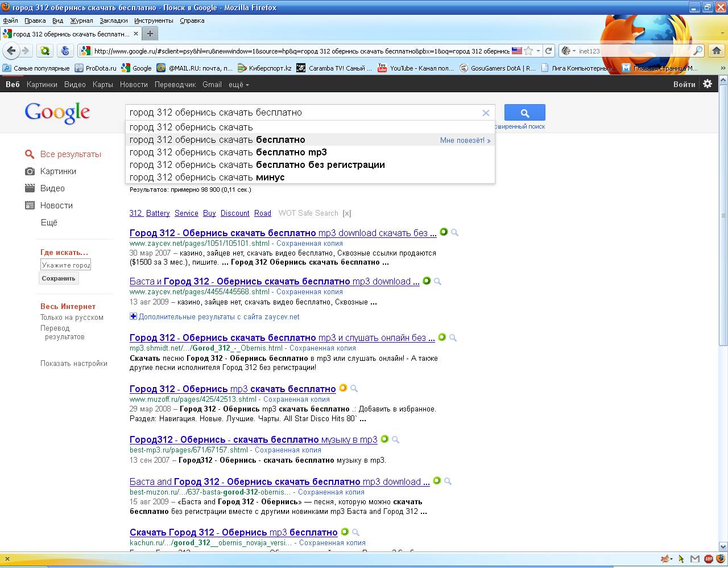This screenshot has height=568, width=728.
Task: Expand additional results from zaycev.net
Action: coord(215,316)
